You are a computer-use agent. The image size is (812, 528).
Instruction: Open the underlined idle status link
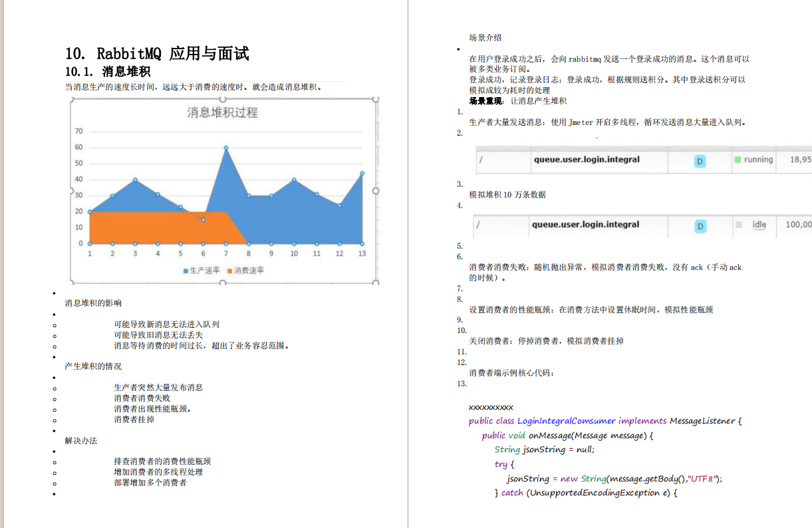pos(758,225)
